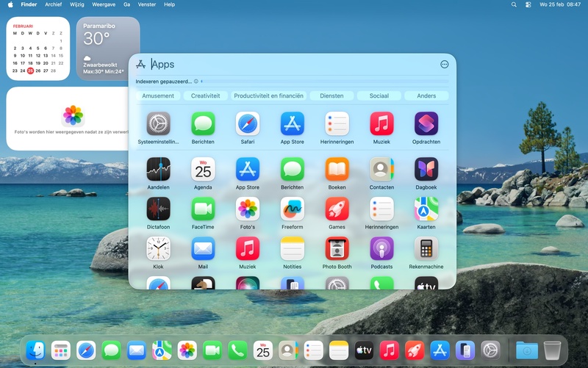The width and height of the screenshot is (588, 368).
Task: Open Foto's in the Apps grid
Action: [248, 209]
